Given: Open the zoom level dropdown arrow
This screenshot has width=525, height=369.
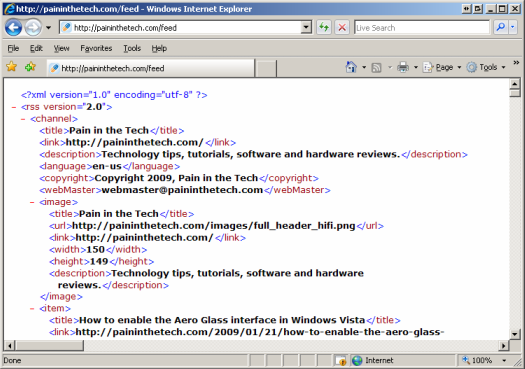Looking at the screenshot, I should (504, 361).
